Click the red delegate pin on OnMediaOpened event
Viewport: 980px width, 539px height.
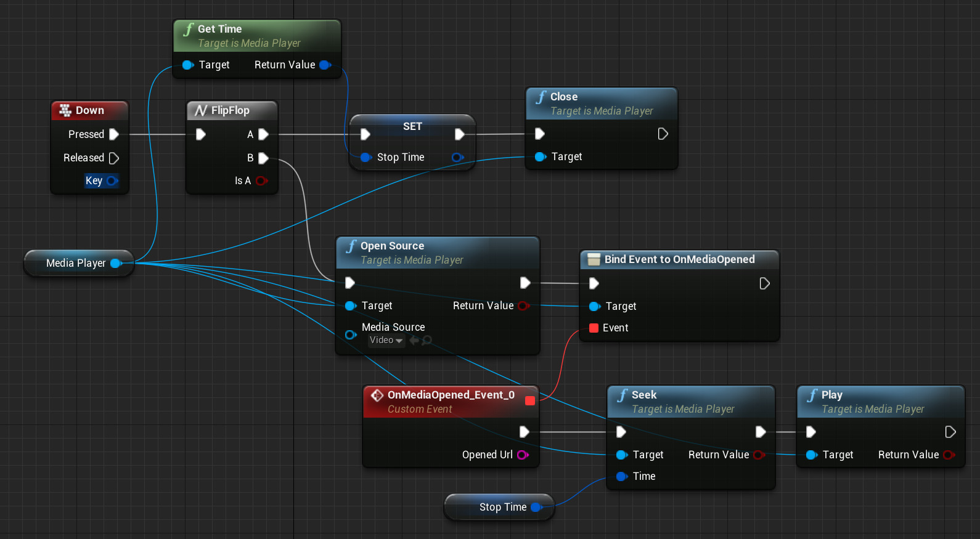(x=529, y=401)
